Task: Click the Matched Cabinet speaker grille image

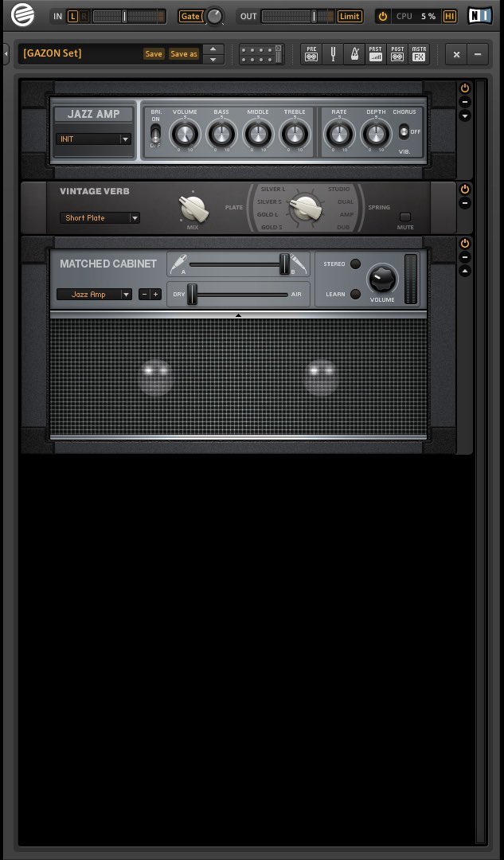Action: (238, 378)
